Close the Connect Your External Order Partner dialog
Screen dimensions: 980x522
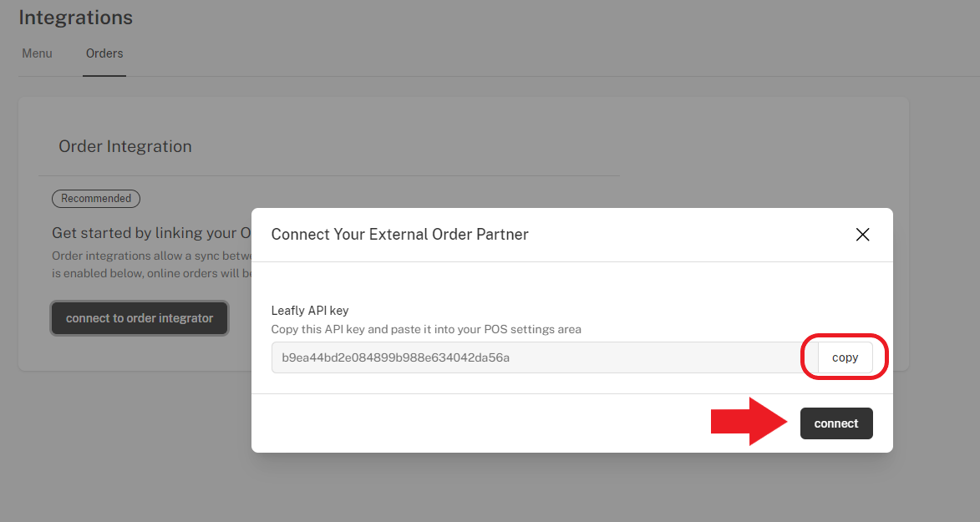pyautogui.click(x=862, y=235)
